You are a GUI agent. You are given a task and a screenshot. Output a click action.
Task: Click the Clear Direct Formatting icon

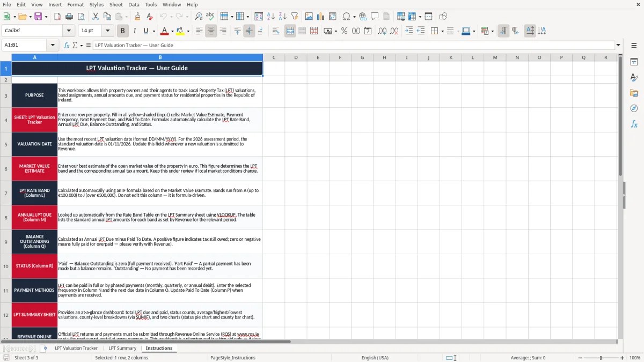[150, 17]
